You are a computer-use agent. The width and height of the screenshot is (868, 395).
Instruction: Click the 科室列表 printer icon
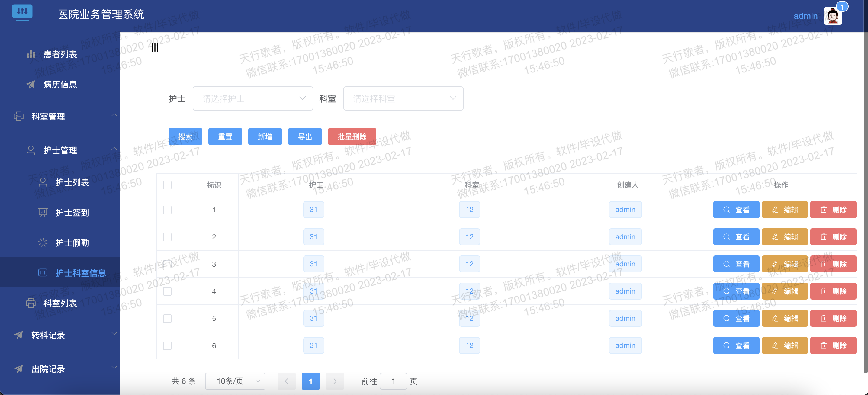click(31, 303)
